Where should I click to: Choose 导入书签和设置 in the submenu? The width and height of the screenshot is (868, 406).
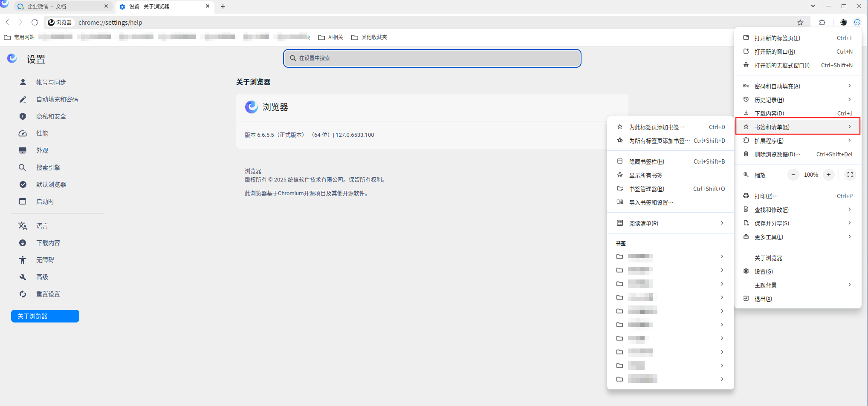(x=671, y=202)
